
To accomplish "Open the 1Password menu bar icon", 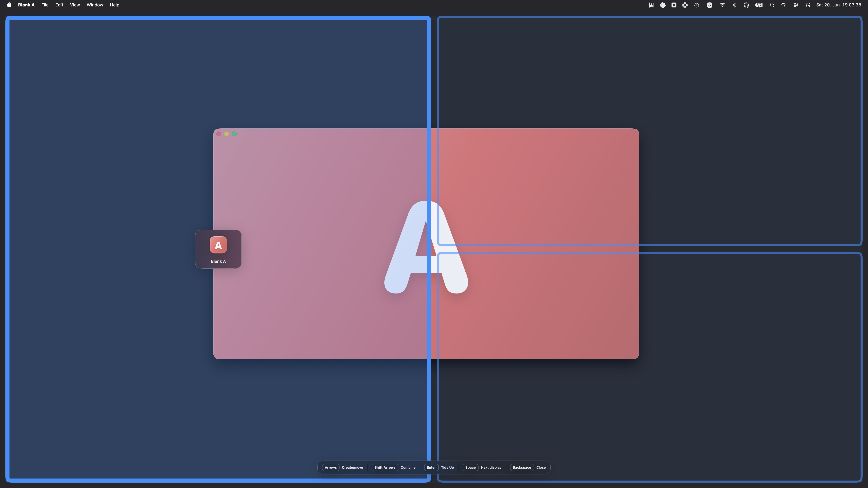I will coord(685,5).
